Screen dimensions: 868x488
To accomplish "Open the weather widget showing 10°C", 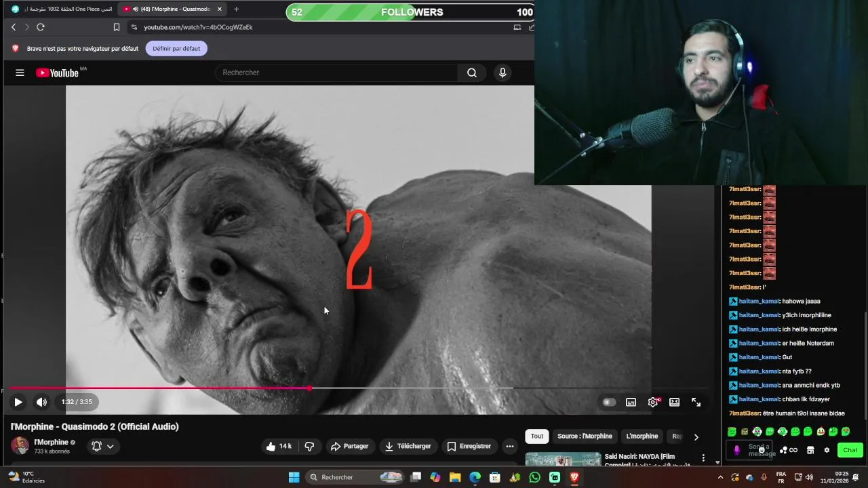I will point(26,477).
